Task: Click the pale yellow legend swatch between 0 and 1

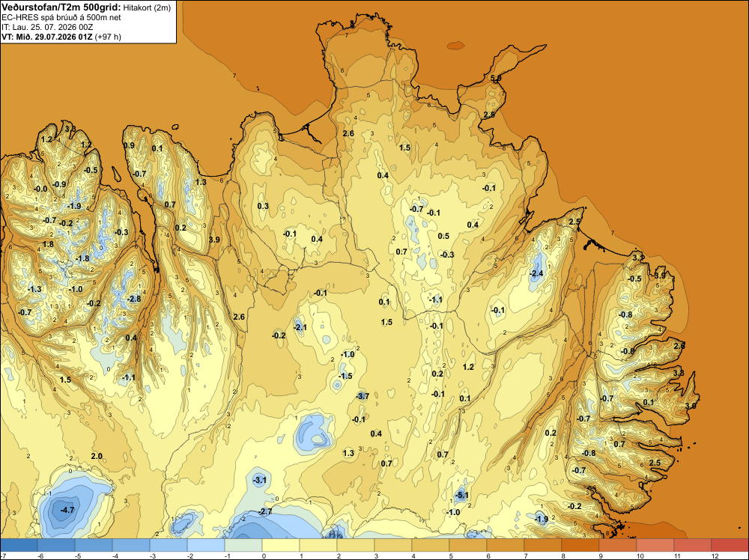Action: coord(281,545)
